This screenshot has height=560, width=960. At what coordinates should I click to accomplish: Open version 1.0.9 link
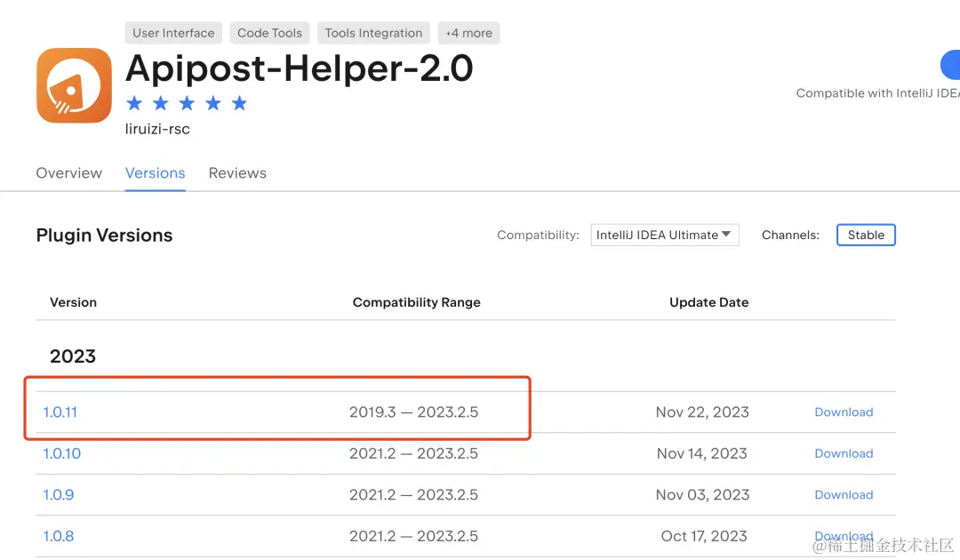[58, 494]
